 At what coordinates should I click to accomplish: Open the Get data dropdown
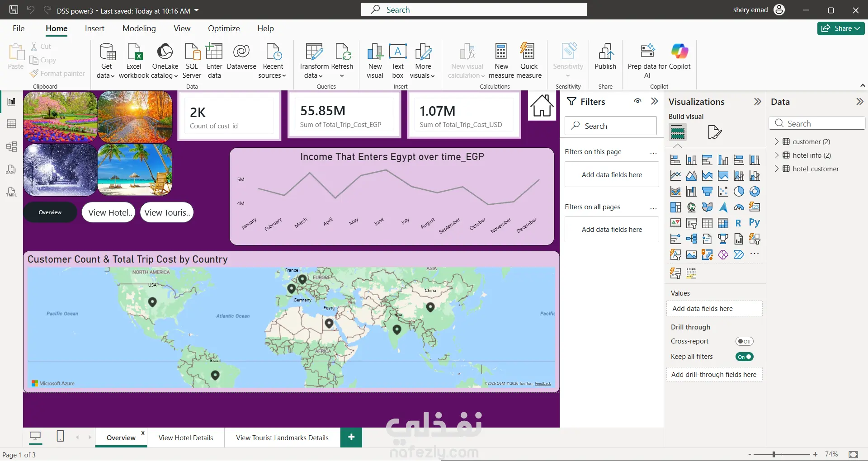106,71
